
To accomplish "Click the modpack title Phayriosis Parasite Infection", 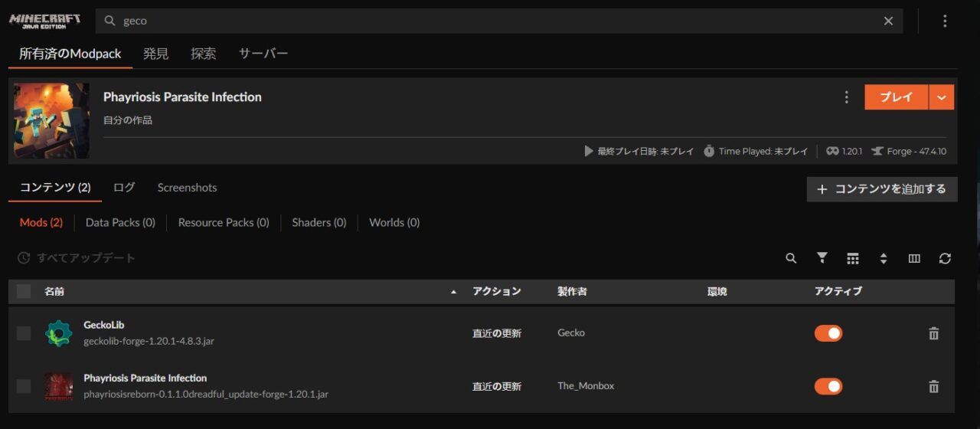I will pyautogui.click(x=182, y=97).
